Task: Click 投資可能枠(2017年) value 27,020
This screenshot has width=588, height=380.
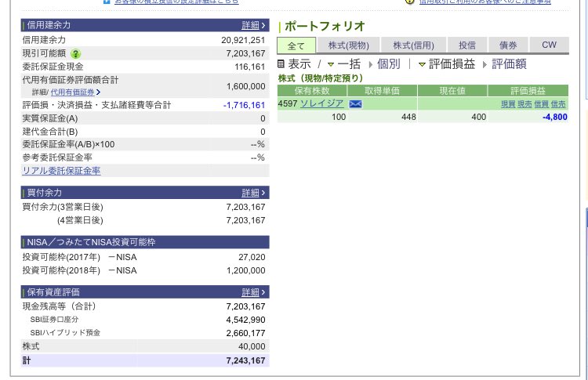Action: [x=252, y=258]
